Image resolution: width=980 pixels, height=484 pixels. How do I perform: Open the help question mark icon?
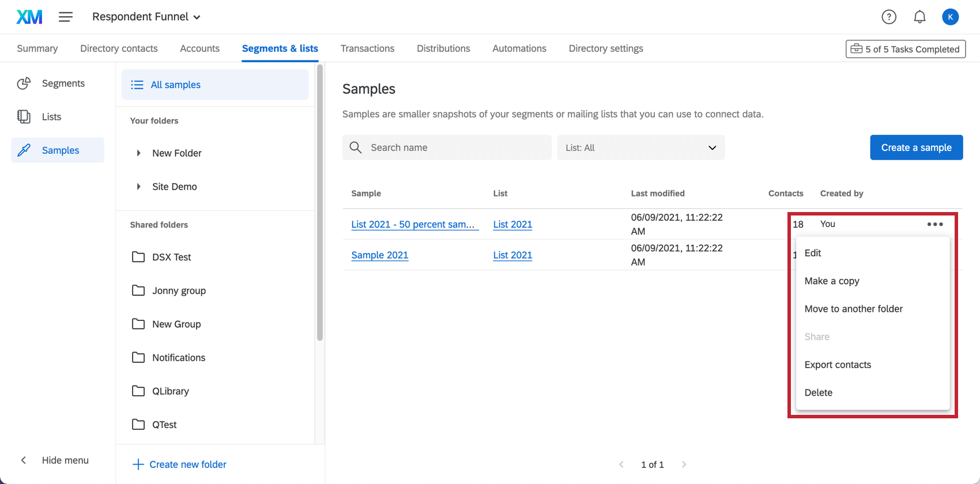889,17
